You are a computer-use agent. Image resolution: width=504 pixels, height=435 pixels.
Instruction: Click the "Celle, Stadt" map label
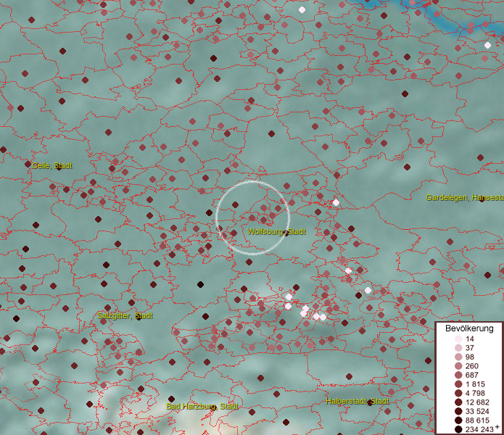tap(52, 165)
